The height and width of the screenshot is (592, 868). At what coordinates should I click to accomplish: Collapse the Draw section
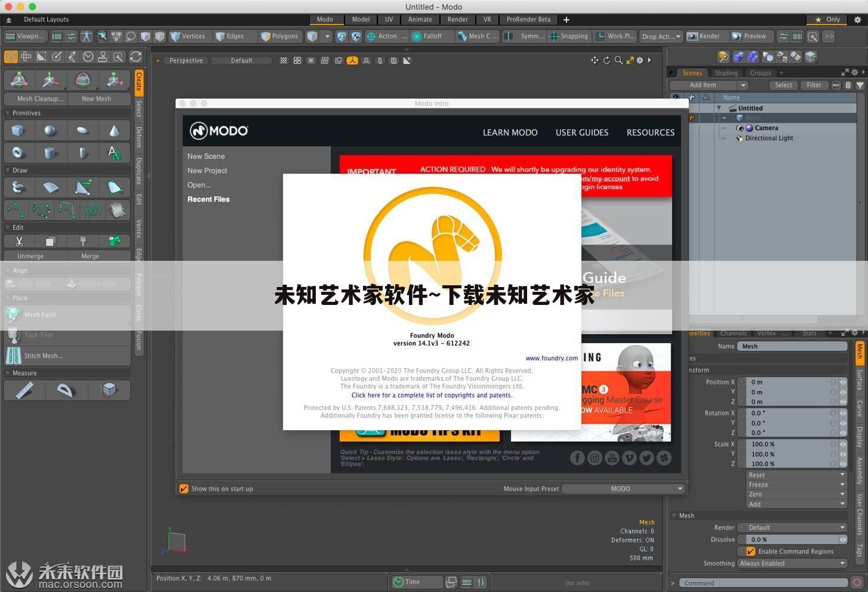[8, 171]
